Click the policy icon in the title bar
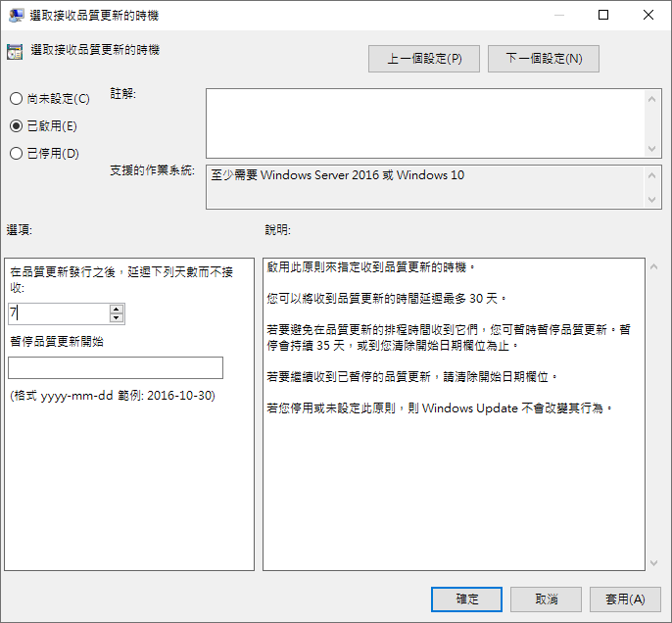 pos(17,16)
